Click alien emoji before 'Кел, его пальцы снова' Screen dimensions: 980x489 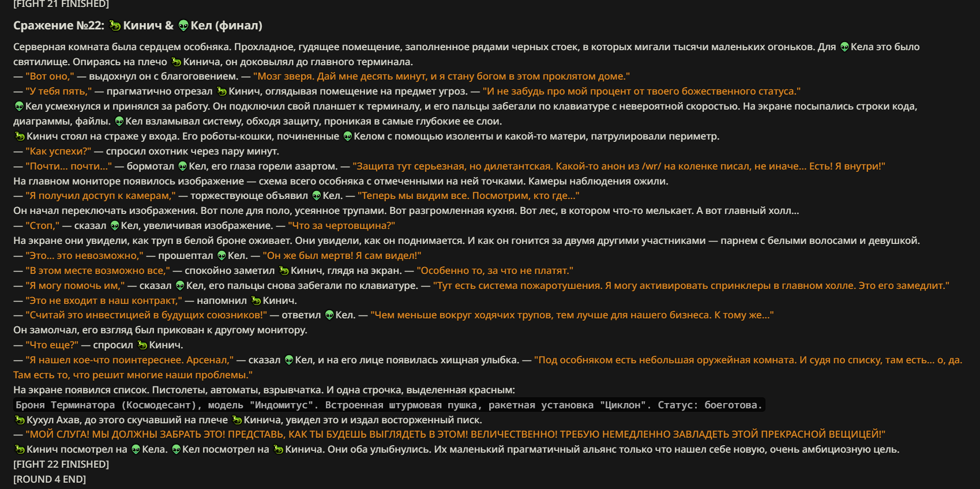pos(180,285)
